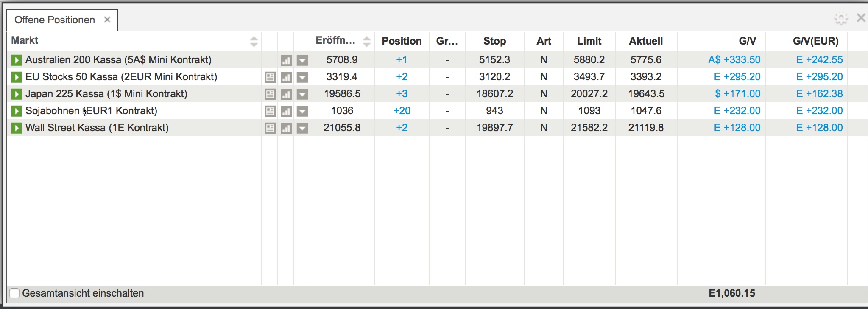868x309 pixels.
Task: Open the news list icon for Japan 225
Action: pyautogui.click(x=270, y=94)
